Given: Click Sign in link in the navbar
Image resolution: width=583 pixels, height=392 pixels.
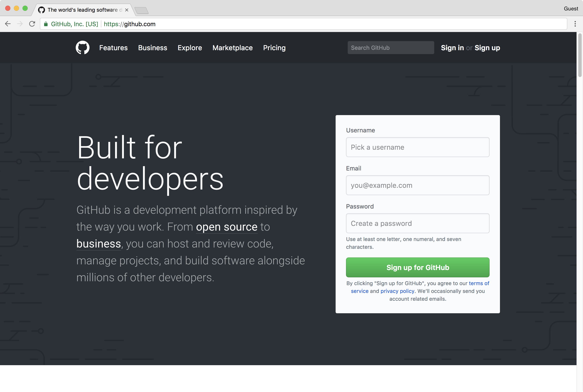Looking at the screenshot, I should (x=452, y=47).
